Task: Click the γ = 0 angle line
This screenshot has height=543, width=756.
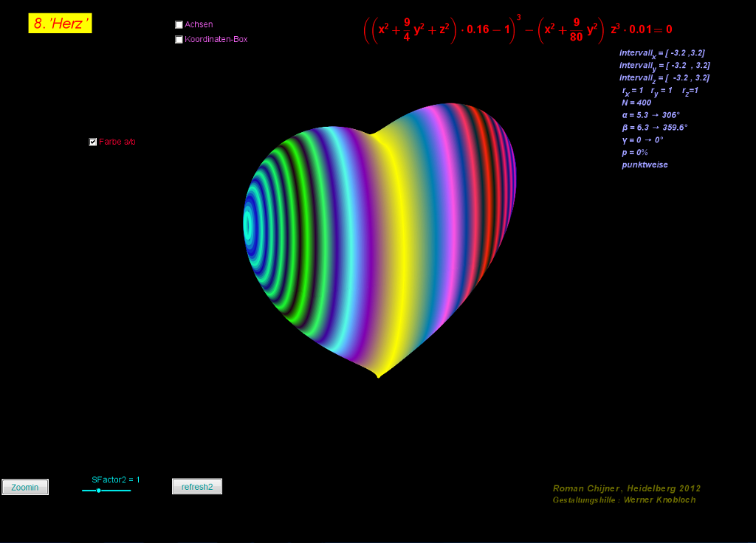Action: click(x=642, y=139)
